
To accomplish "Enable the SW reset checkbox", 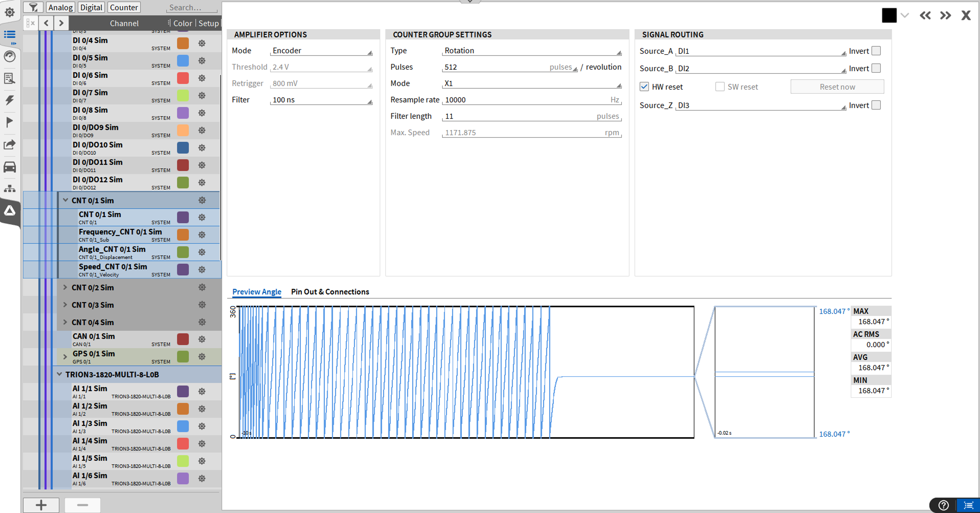I will pyautogui.click(x=720, y=87).
